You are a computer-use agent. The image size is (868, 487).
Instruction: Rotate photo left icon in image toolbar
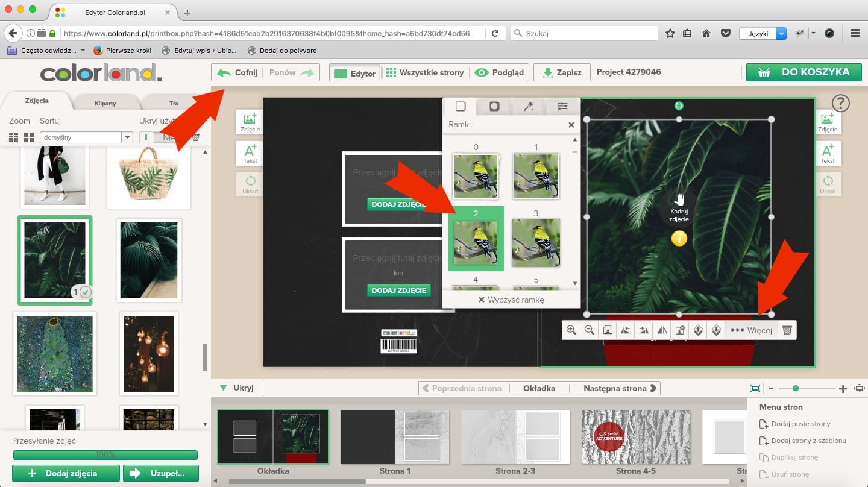point(626,330)
